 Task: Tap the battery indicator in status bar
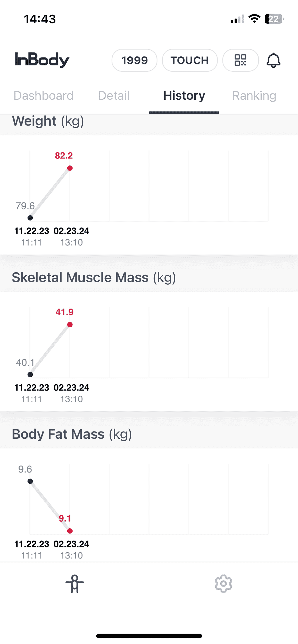pyautogui.click(x=274, y=19)
